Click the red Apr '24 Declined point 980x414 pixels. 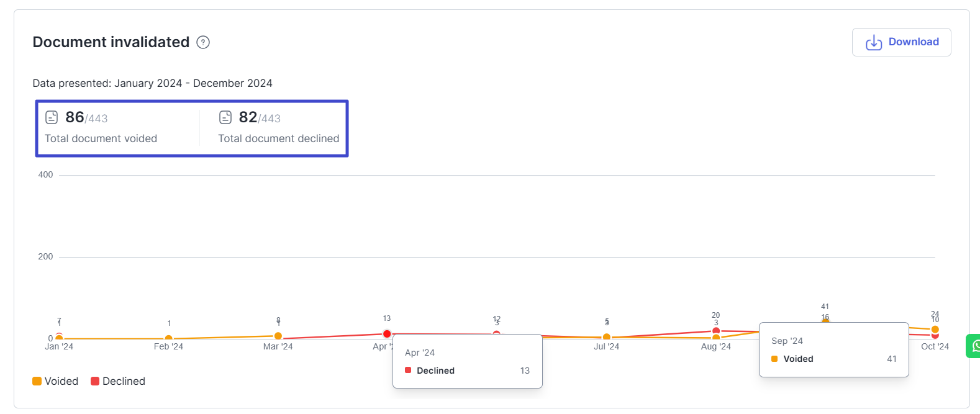(x=387, y=334)
